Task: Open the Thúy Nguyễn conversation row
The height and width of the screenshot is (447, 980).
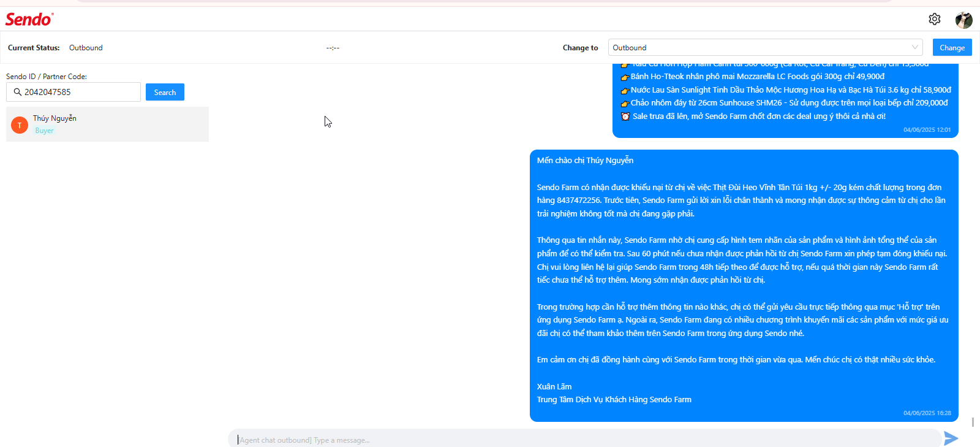Action: tap(107, 124)
